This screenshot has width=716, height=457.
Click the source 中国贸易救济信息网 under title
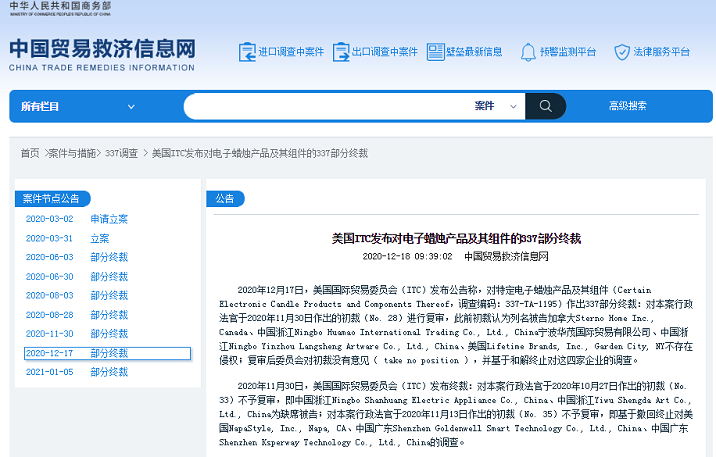click(x=506, y=257)
